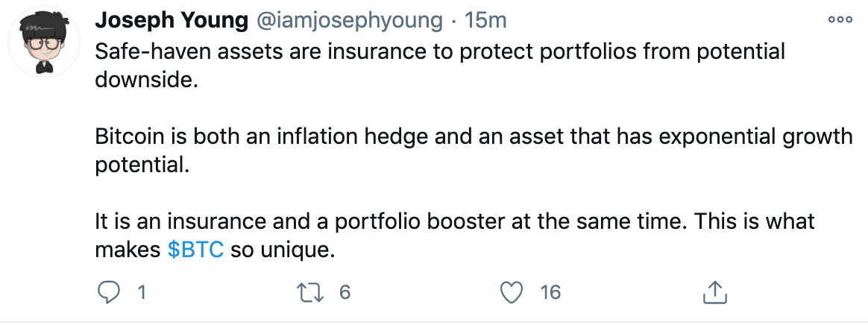Viewport: 868px width, 325px height.
Task: Open the three-dot more options menu
Action: 840,20
